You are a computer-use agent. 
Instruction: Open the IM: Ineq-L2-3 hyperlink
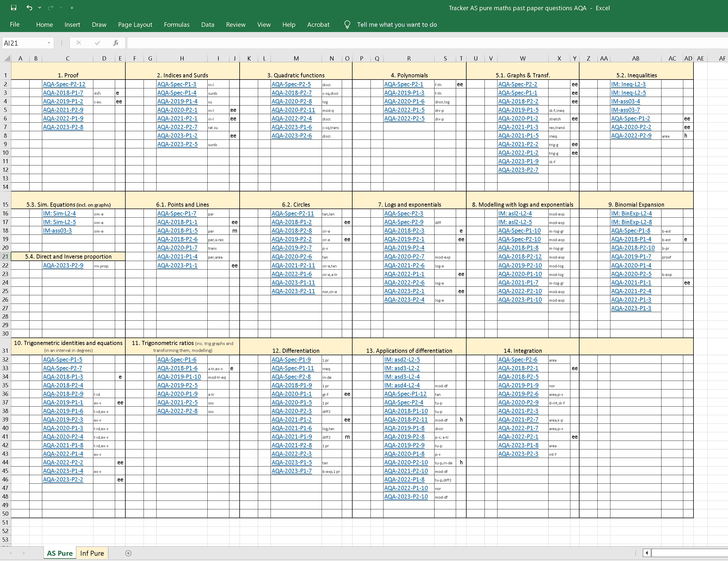click(628, 84)
